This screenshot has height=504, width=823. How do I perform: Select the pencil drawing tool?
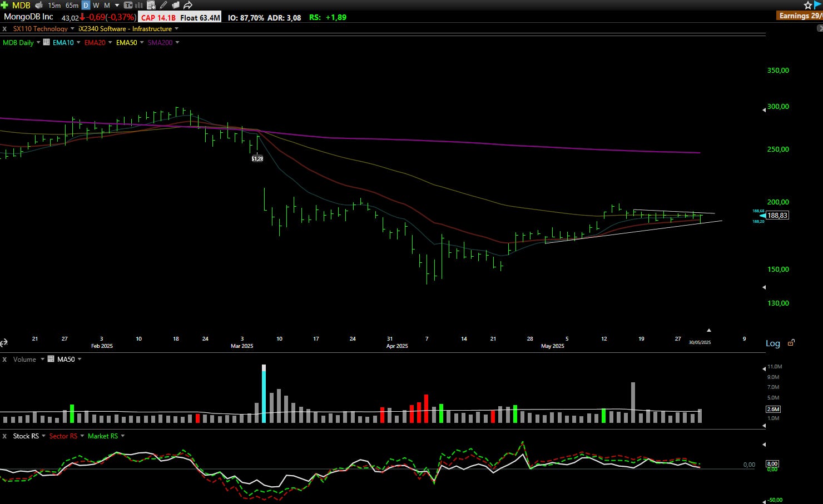pos(163,5)
